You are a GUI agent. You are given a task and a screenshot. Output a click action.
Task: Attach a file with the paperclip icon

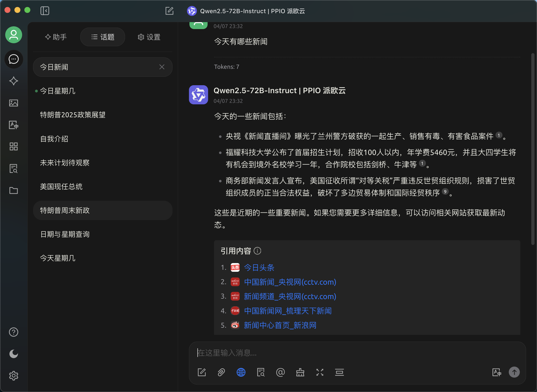coord(221,372)
